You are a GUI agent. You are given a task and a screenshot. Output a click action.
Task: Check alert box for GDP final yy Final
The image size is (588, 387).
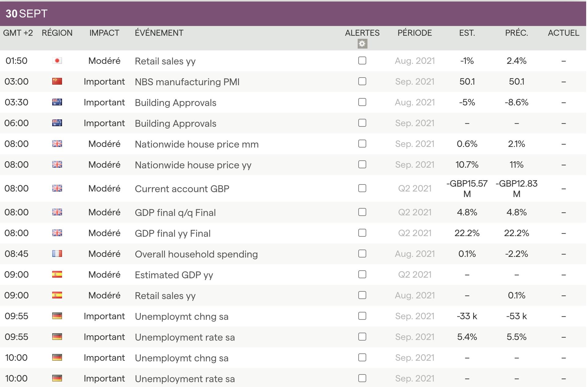[x=362, y=233]
